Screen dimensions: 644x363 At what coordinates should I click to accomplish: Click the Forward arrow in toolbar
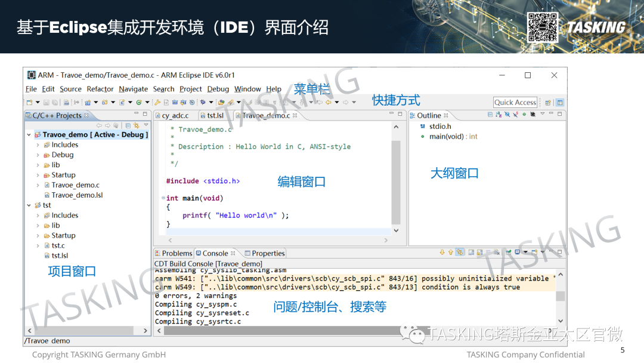point(345,102)
